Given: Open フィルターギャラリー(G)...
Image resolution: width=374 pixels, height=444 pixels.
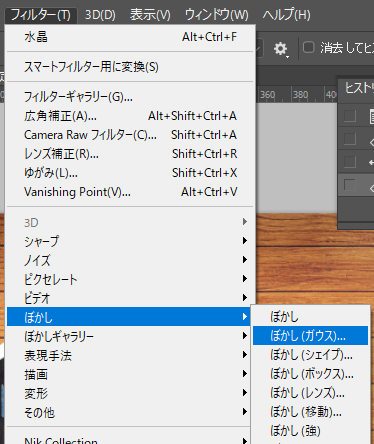Looking at the screenshot, I should point(130,97).
